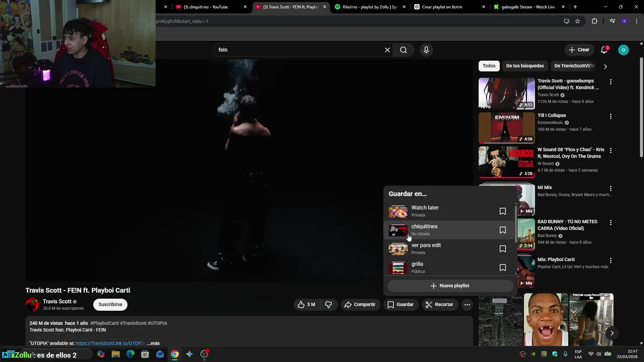This screenshot has height=362, width=644.
Task: Open the Travis Scott channel avatar
Action: point(32,305)
